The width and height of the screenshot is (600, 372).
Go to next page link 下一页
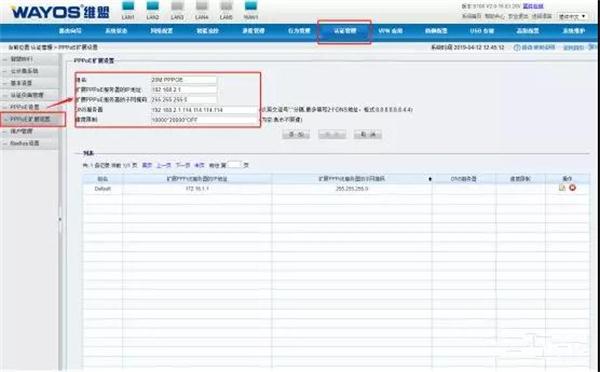point(183,165)
